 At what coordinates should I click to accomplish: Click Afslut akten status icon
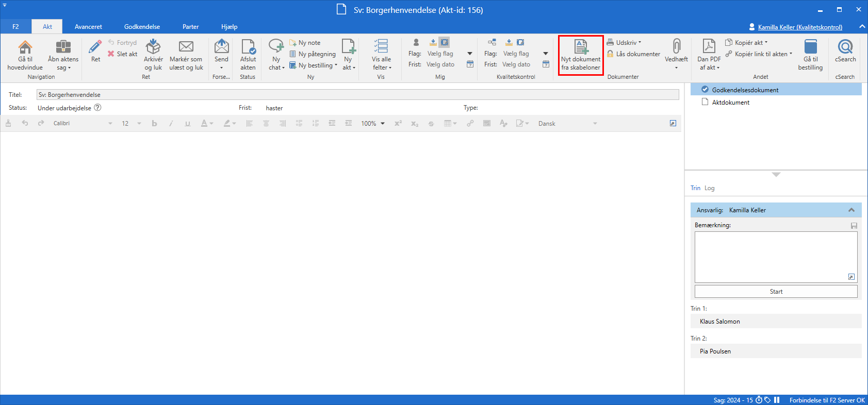click(248, 47)
